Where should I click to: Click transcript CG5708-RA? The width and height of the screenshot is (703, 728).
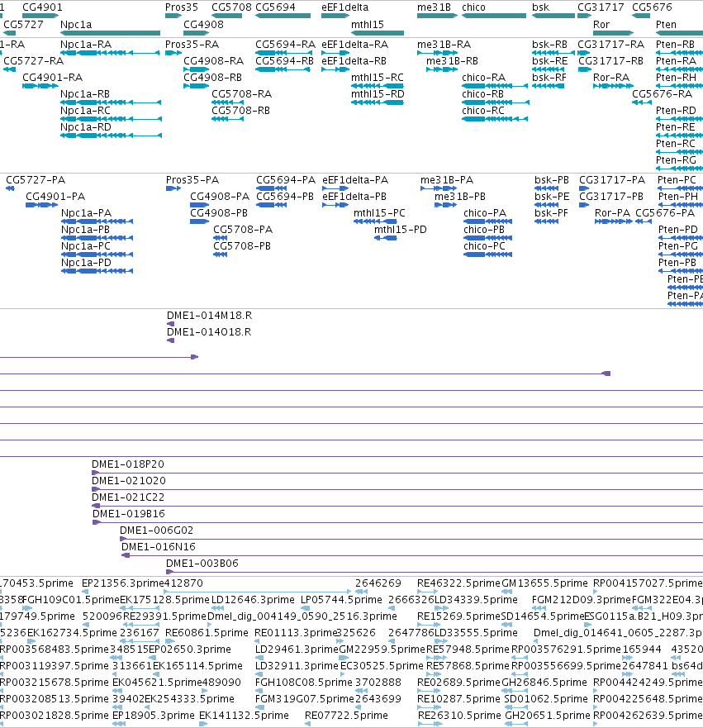tap(228, 102)
